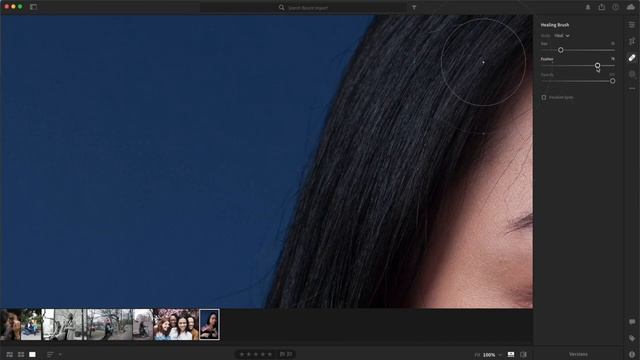Switch to single photo Detail view icon

[32, 354]
